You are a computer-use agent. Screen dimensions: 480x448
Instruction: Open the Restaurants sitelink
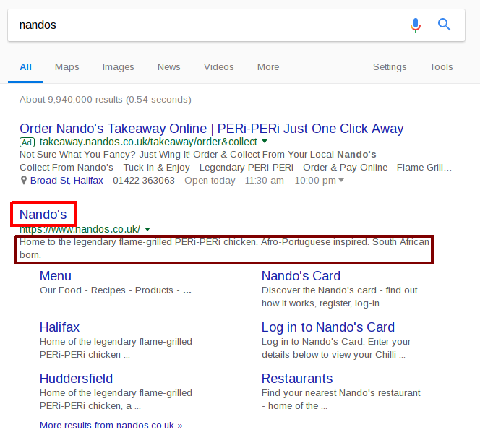click(297, 379)
